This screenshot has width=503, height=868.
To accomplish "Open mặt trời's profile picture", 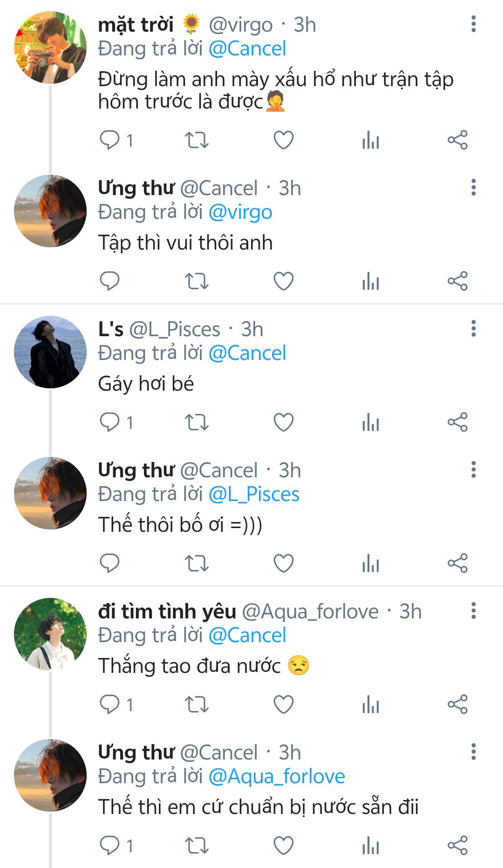I will pos(50,48).
